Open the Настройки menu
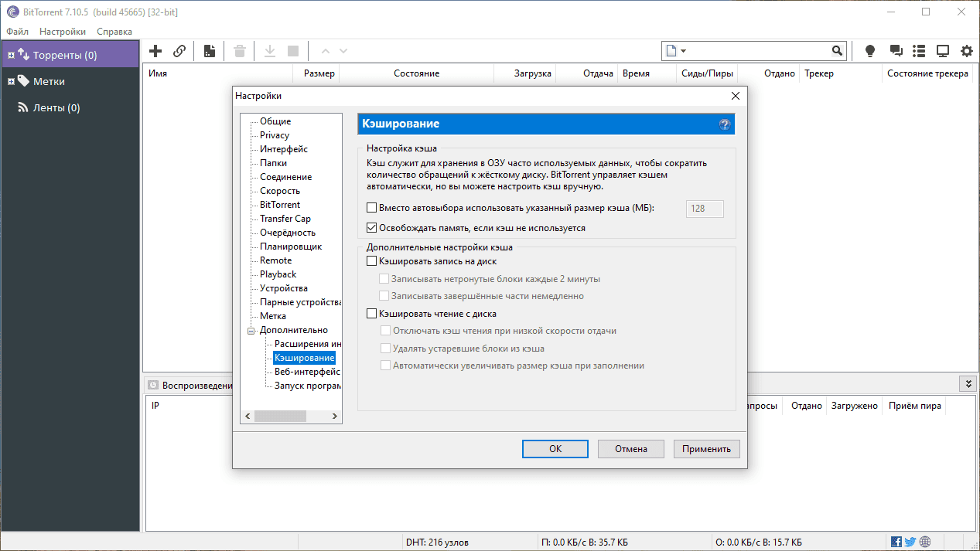Screen dimensions: 980x551 pyautogui.click(x=63, y=32)
